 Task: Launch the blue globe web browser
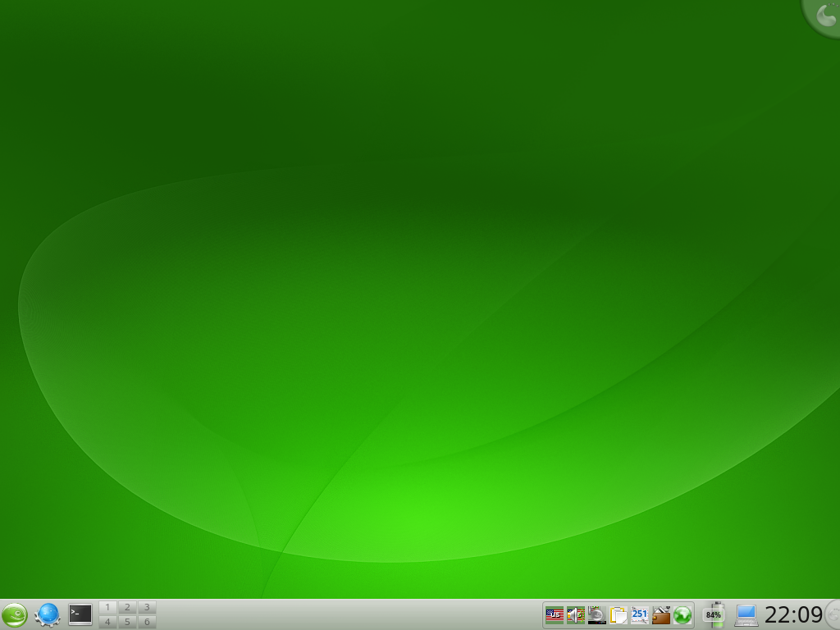(47, 614)
